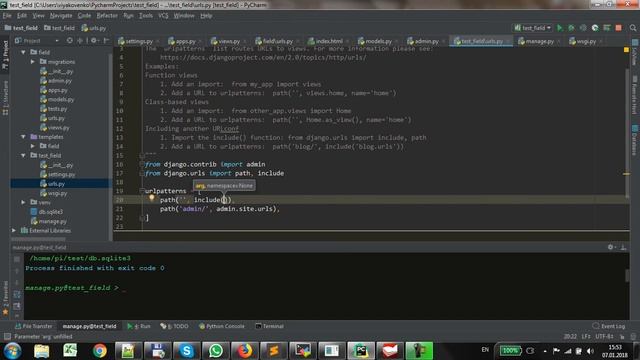Open the File Transfer tool window

point(33,326)
